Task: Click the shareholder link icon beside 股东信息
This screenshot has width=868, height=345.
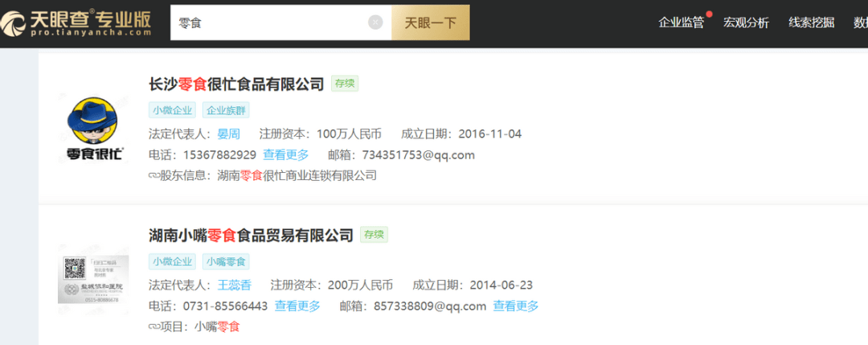Action: click(154, 176)
